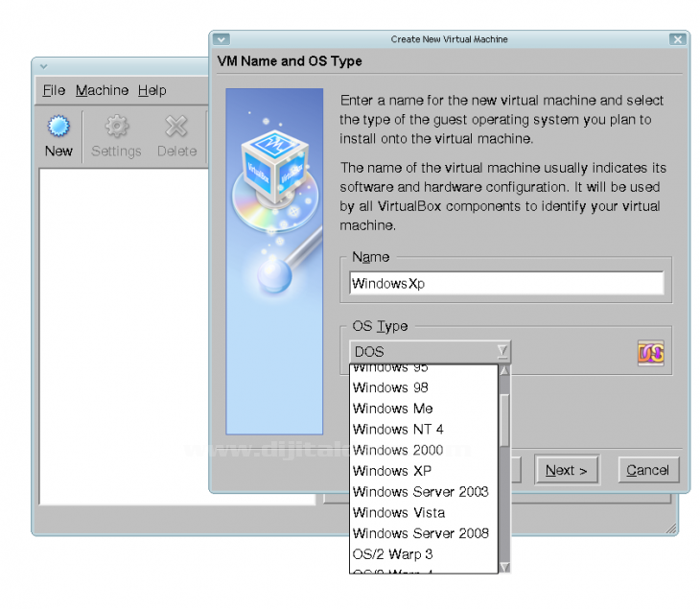Click the DOS operating system type icon

[x=650, y=353]
